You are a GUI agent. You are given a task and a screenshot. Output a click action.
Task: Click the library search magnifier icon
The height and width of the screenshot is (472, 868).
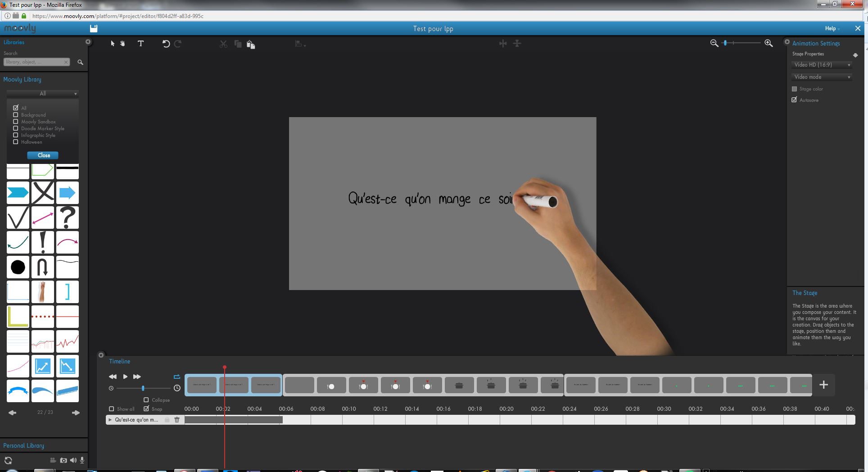tap(80, 62)
